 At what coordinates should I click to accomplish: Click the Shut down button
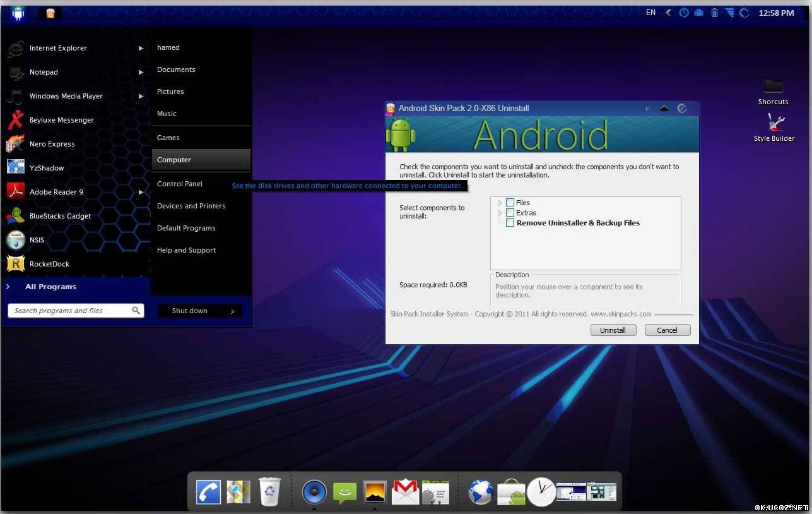tap(190, 311)
